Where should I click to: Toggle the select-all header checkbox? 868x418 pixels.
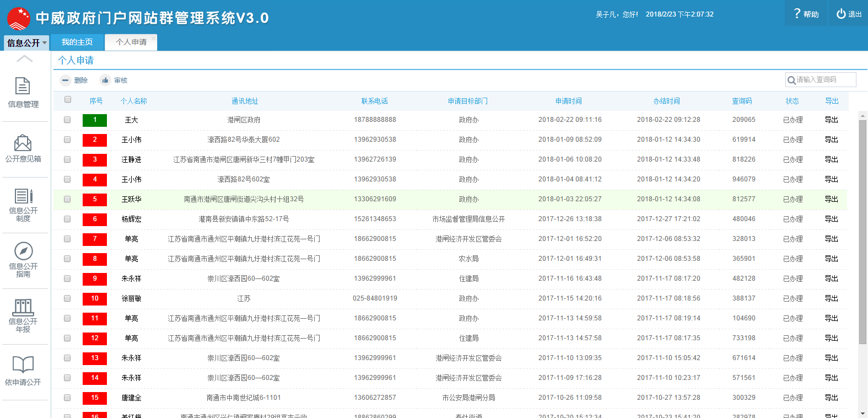68,100
